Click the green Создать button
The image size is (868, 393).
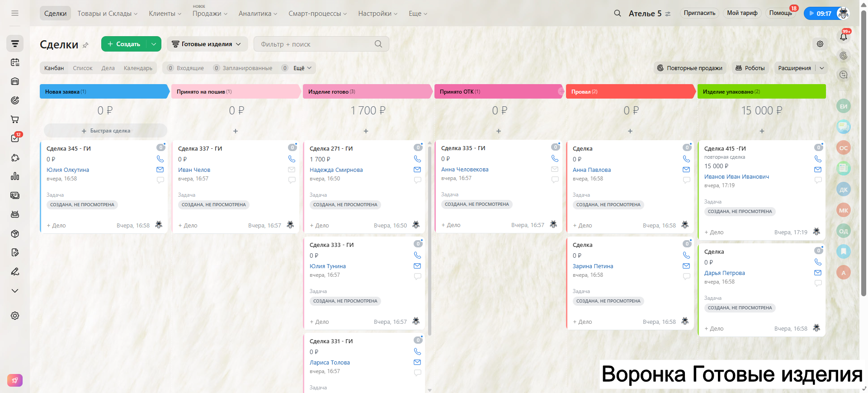pos(124,44)
